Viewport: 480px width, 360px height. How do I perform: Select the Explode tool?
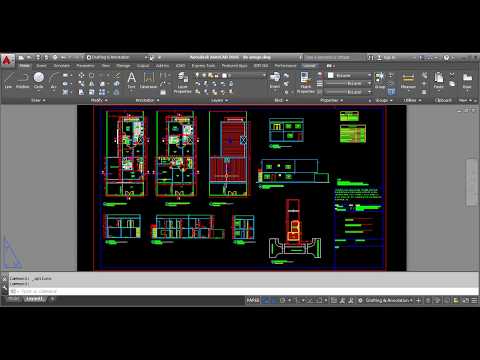116,84
